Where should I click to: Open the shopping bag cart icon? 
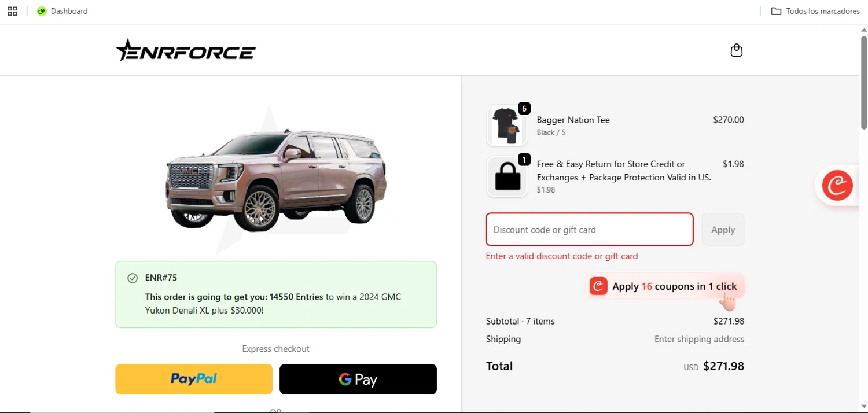(x=736, y=50)
